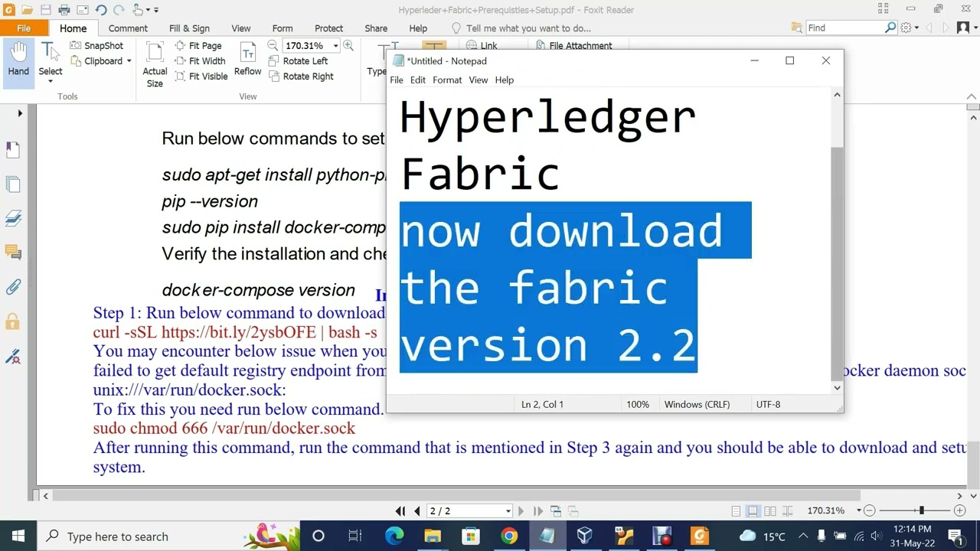Image resolution: width=980 pixels, height=551 pixels.
Task: Open Notepad's Edit menu
Action: pyautogui.click(x=417, y=80)
